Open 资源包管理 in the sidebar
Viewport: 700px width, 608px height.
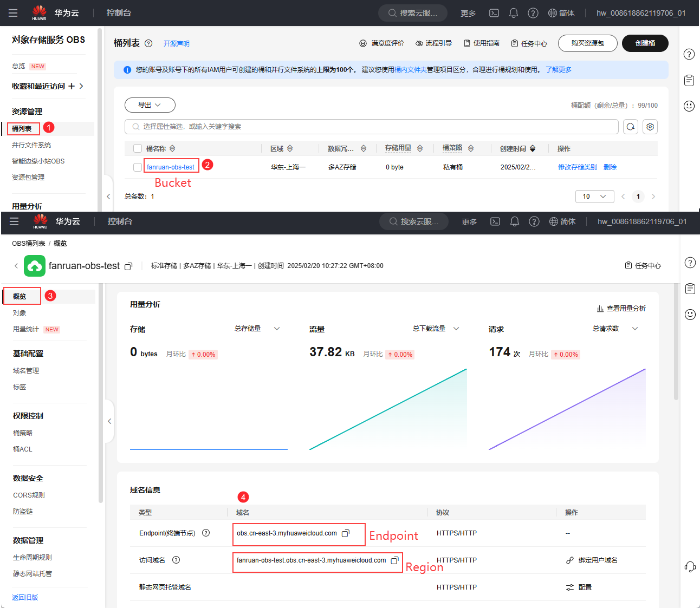click(28, 178)
